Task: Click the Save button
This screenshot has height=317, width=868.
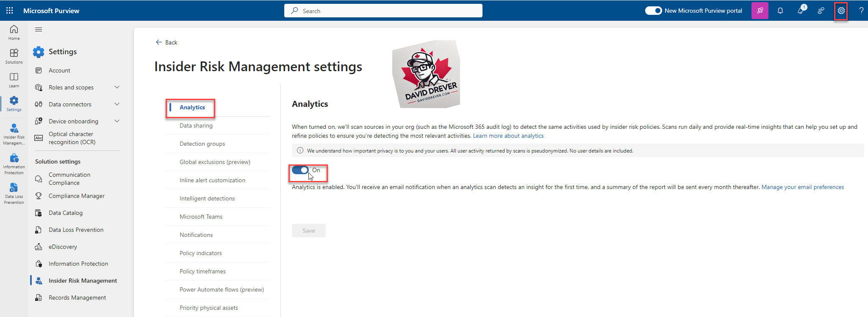Action: (309, 231)
